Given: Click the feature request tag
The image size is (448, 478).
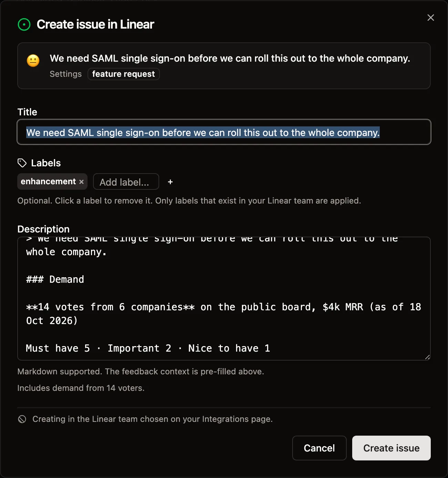Looking at the screenshot, I should click(124, 74).
